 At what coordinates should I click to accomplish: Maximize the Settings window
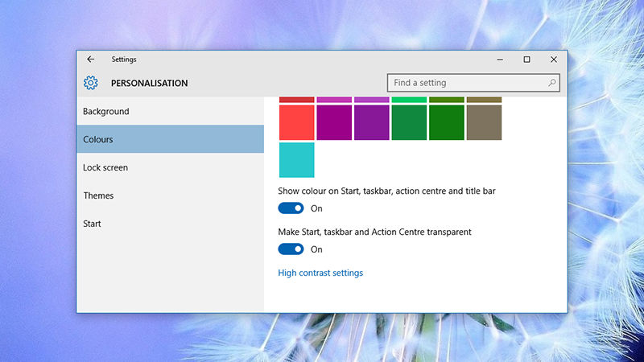point(526,60)
